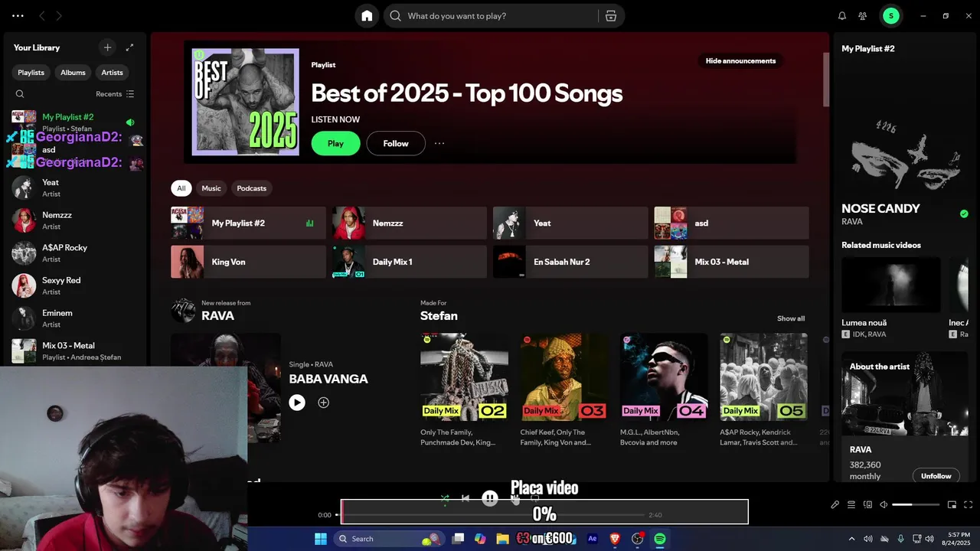Open Nemzzz shortcut tile
The width and height of the screenshot is (980, 551).
coord(410,223)
